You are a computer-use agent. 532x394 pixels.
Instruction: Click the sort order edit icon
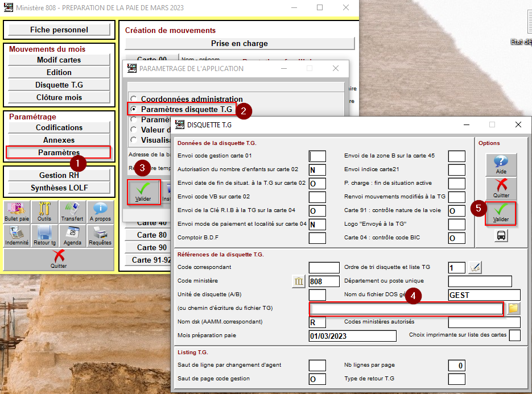(x=475, y=267)
